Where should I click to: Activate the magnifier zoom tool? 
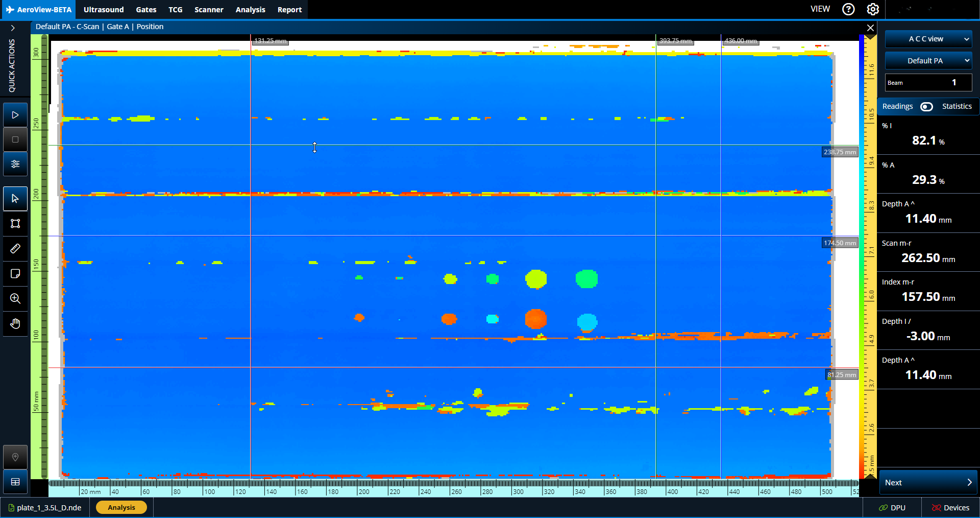click(15, 299)
